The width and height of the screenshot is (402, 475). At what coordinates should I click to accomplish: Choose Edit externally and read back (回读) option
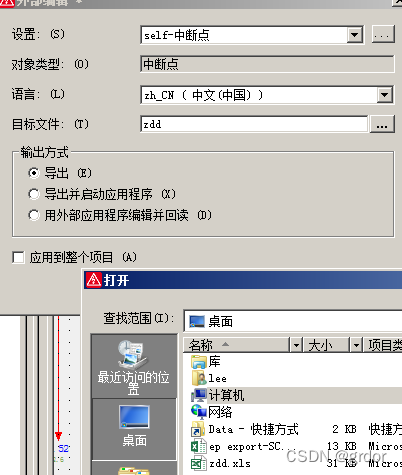pyautogui.click(x=34, y=215)
